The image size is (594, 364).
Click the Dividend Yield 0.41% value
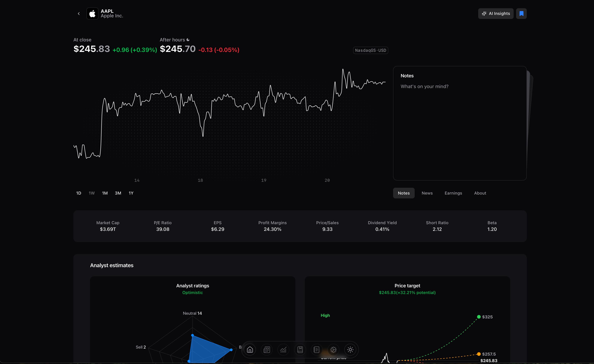tap(382, 229)
